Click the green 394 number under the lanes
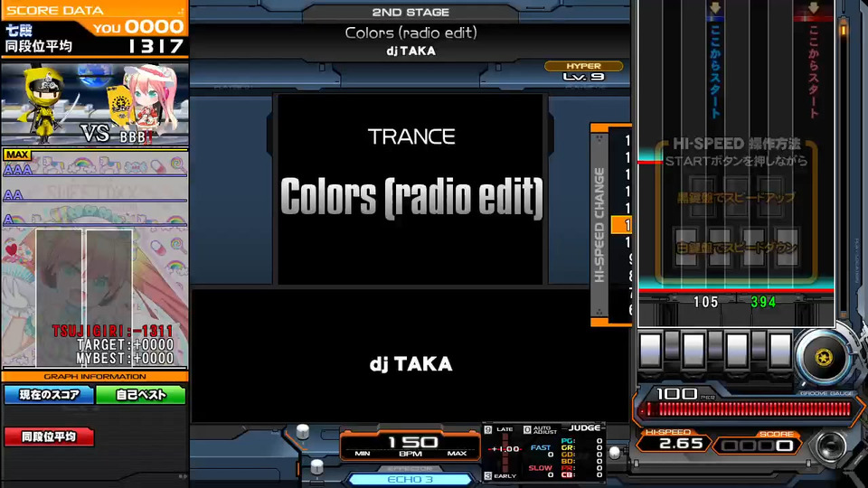The width and height of the screenshot is (868, 488). (763, 302)
